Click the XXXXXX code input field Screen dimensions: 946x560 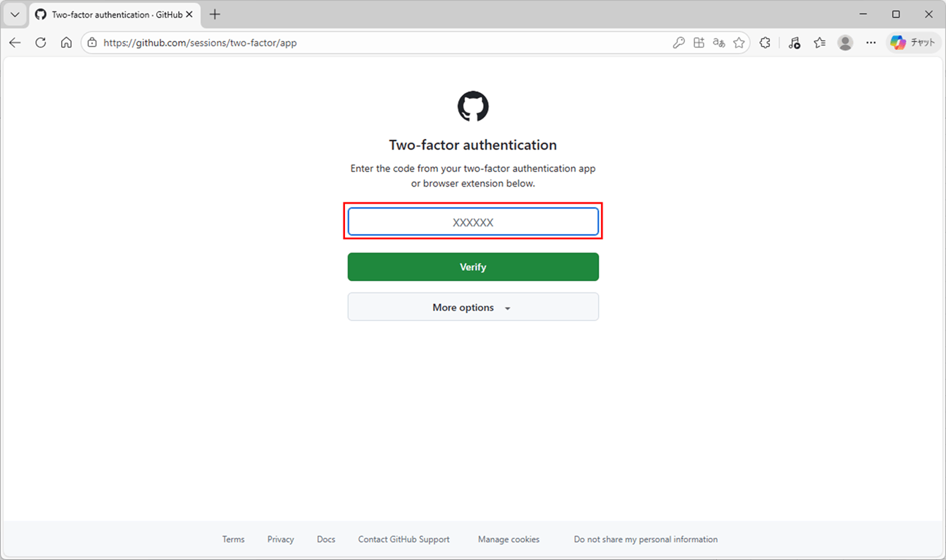[473, 221]
